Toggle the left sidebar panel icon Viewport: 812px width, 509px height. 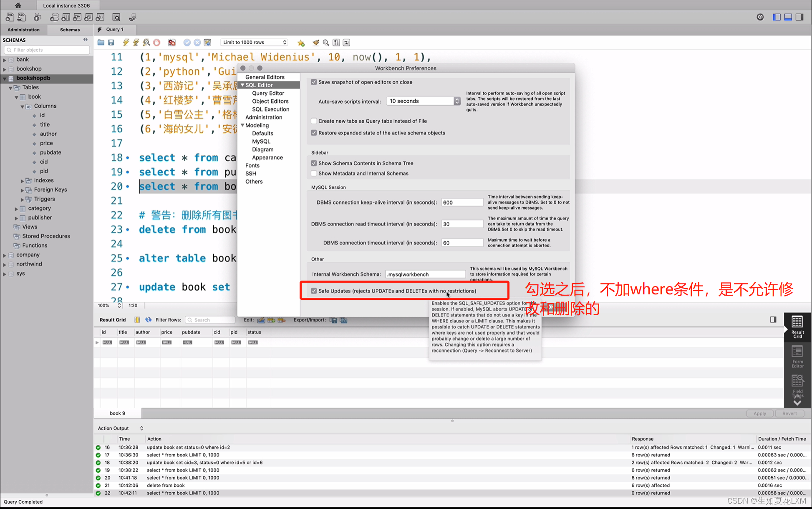tap(777, 17)
